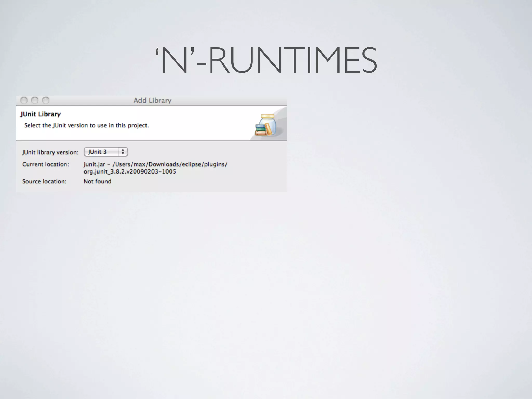Close the Add Library dialog window
Screen dimensions: 532x399
coord(24,100)
